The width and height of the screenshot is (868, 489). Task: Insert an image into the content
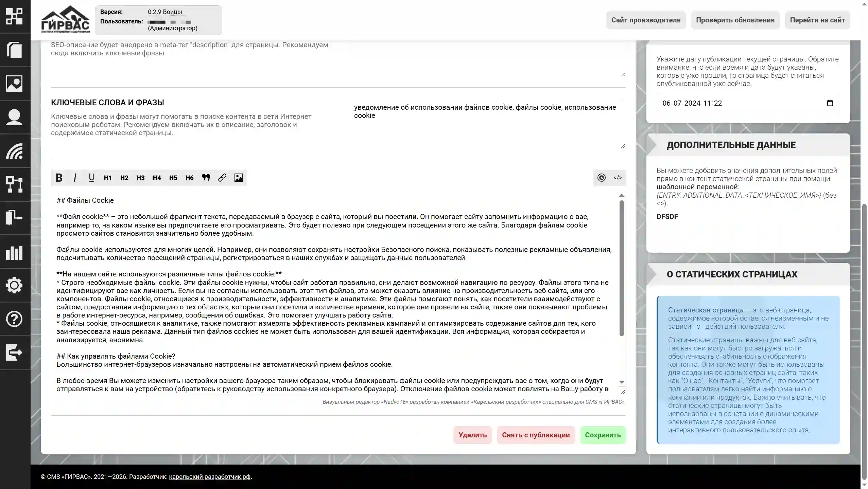(239, 178)
